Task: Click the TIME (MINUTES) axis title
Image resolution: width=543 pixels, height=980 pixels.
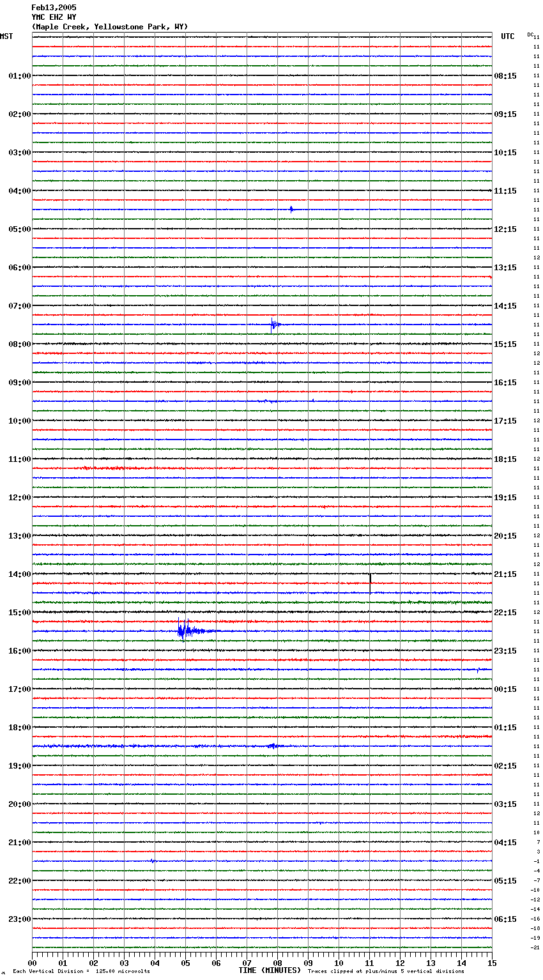Action: tap(270, 970)
